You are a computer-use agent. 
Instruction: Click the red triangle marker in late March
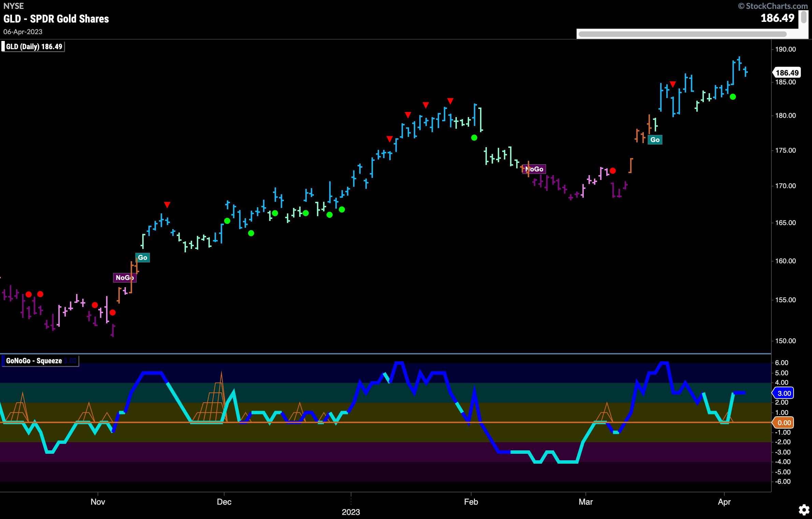[x=672, y=84]
